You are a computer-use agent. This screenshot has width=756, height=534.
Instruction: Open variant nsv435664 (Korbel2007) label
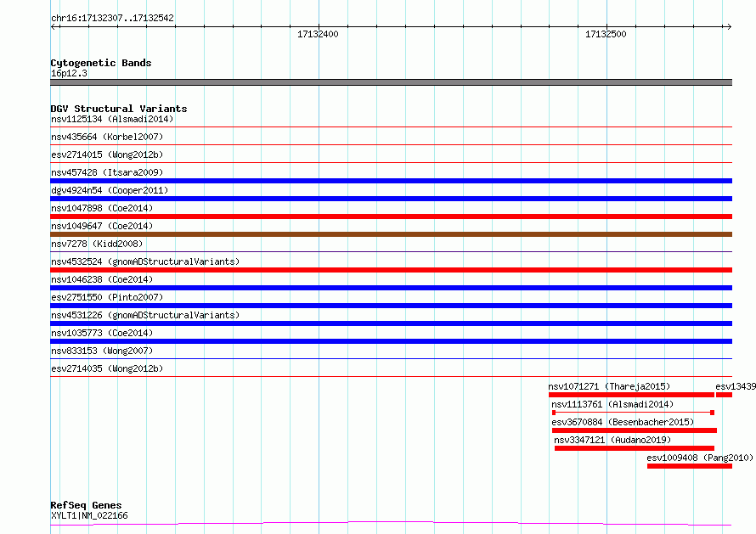107,137
